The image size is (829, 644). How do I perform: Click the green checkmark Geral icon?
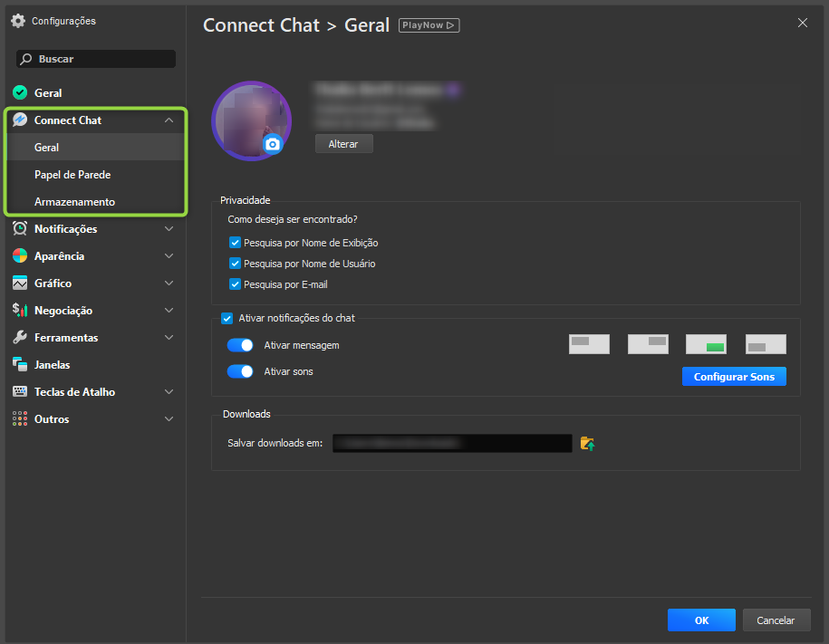coord(20,92)
